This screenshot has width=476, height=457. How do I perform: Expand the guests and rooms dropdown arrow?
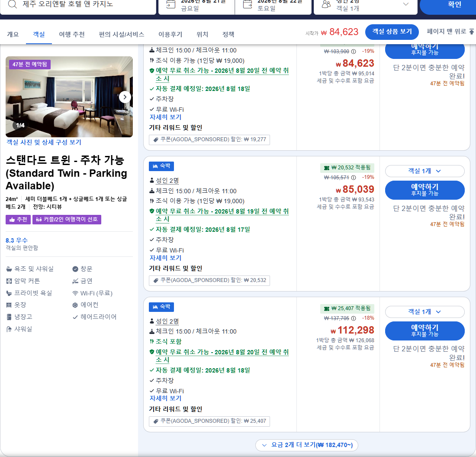point(405,4)
